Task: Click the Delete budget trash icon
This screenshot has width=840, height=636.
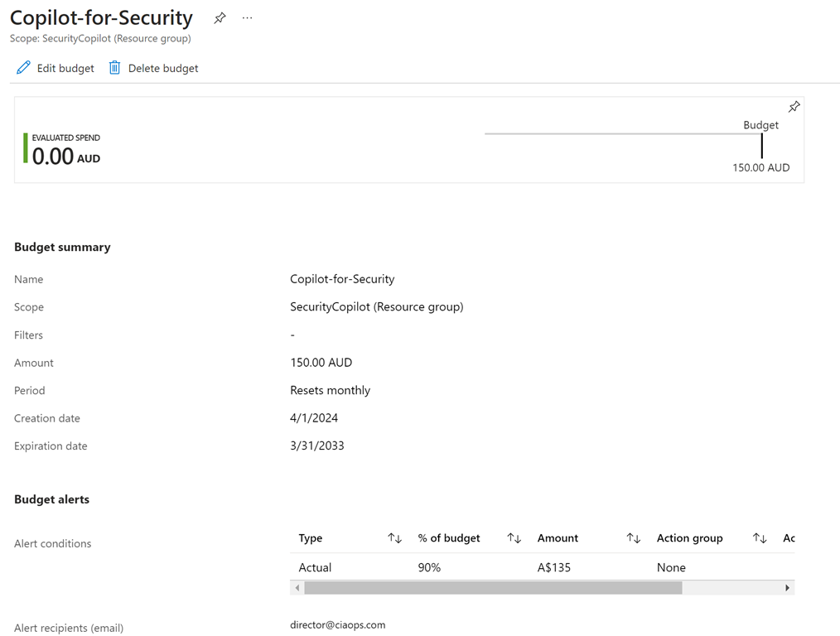Action: 115,68
